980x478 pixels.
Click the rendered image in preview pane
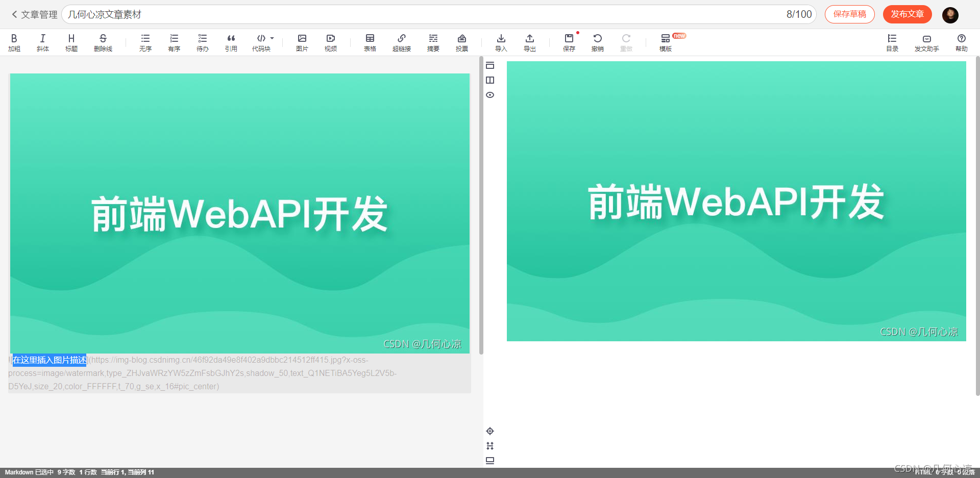point(737,201)
